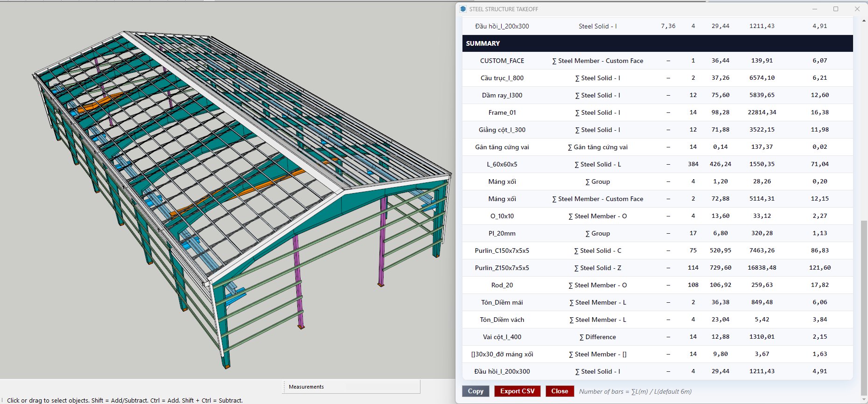Select the SUMMARY header row
The width and height of the screenshot is (868, 404).
(657, 43)
